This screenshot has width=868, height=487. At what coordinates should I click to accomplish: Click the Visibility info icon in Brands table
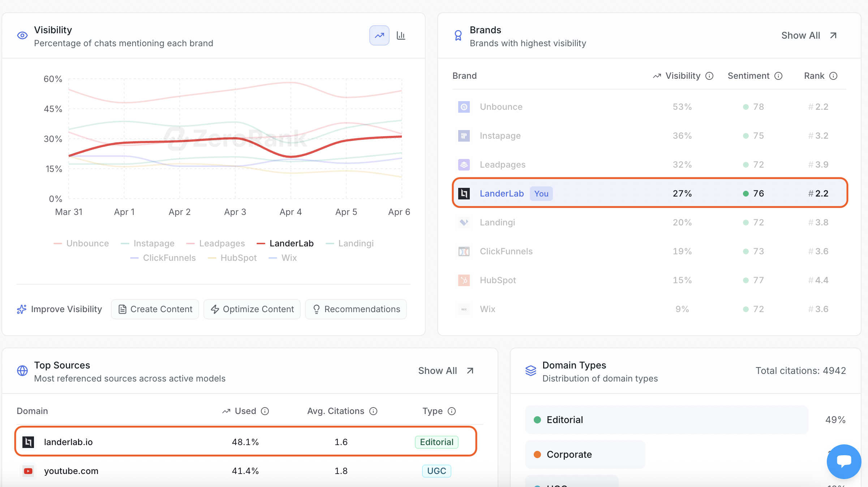(709, 76)
